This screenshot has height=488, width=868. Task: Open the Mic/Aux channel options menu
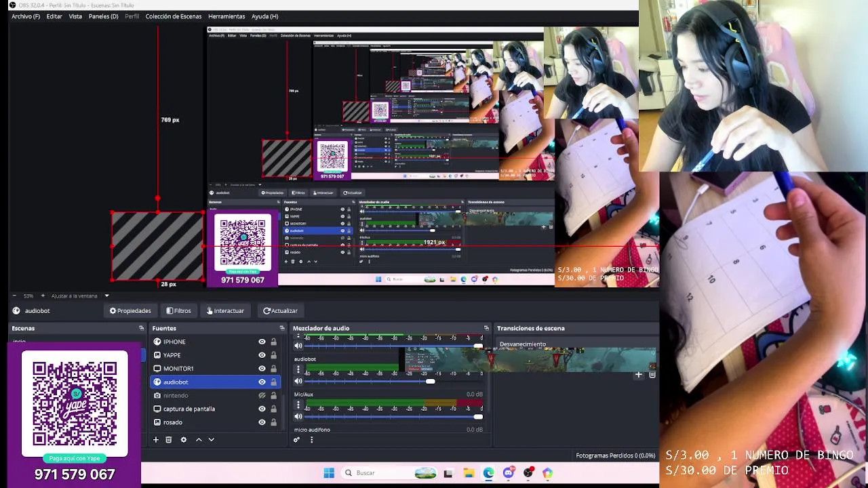[298, 405]
